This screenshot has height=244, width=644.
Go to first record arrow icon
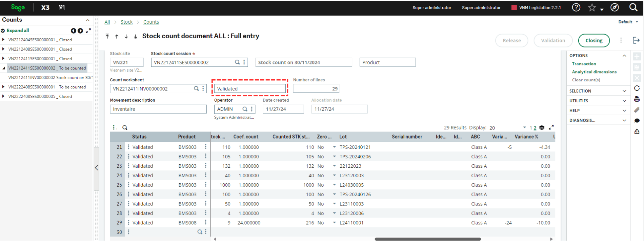tap(107, 36)
